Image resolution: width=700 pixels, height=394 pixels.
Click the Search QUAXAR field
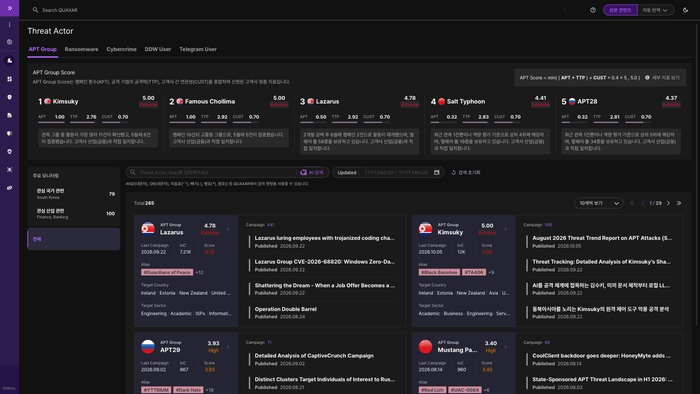coord(60,10)
